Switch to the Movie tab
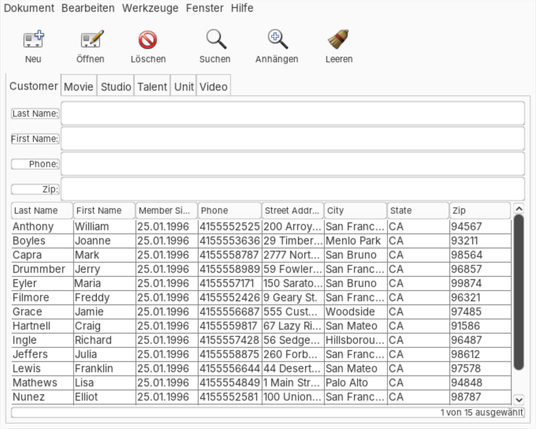 [x=79, y=86]
